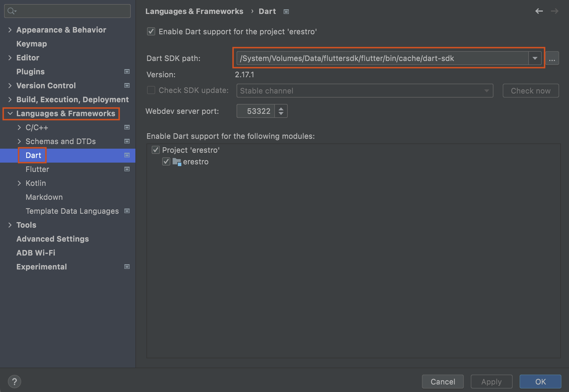The image size is (569, 392).
Task: Click the Webdev server port stepper
Action: pyautogui.click(x=281, y=111)
